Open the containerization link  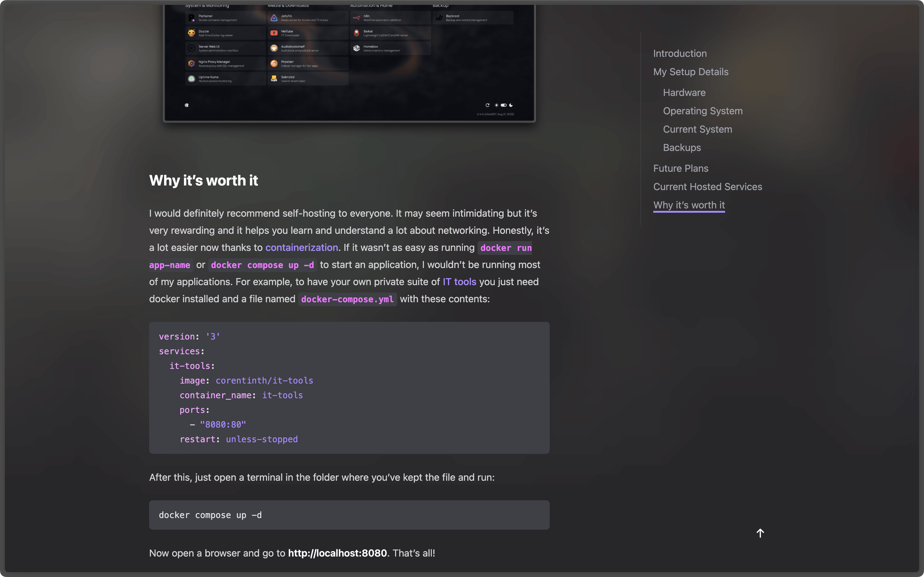pyautogui.click(x=301, y=248)
